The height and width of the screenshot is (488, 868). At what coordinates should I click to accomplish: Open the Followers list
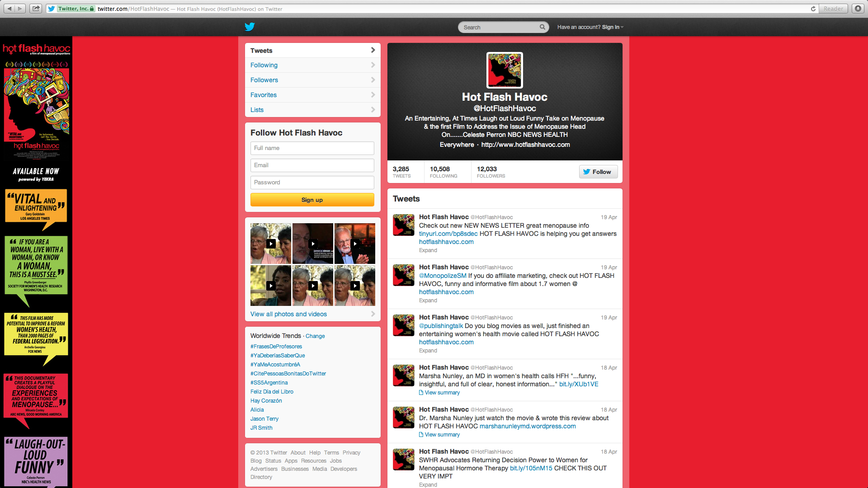[x=313, y=80]
